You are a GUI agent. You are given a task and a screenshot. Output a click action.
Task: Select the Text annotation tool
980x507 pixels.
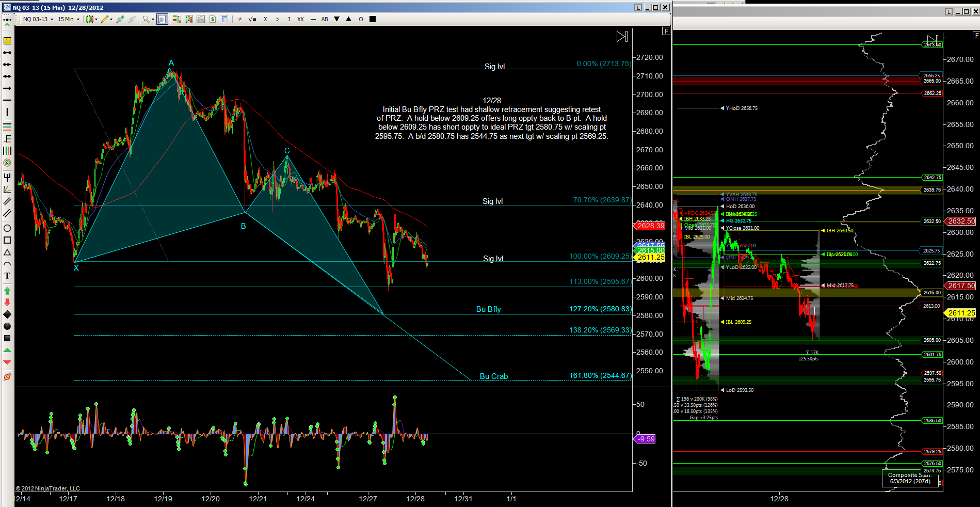point(7,276)
